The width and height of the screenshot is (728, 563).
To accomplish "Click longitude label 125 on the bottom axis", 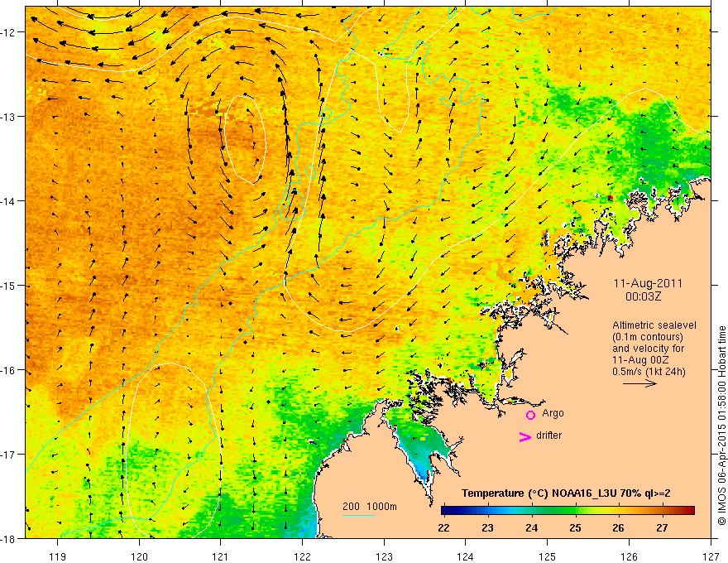I will pyautogui.click(x=548, y=556).
